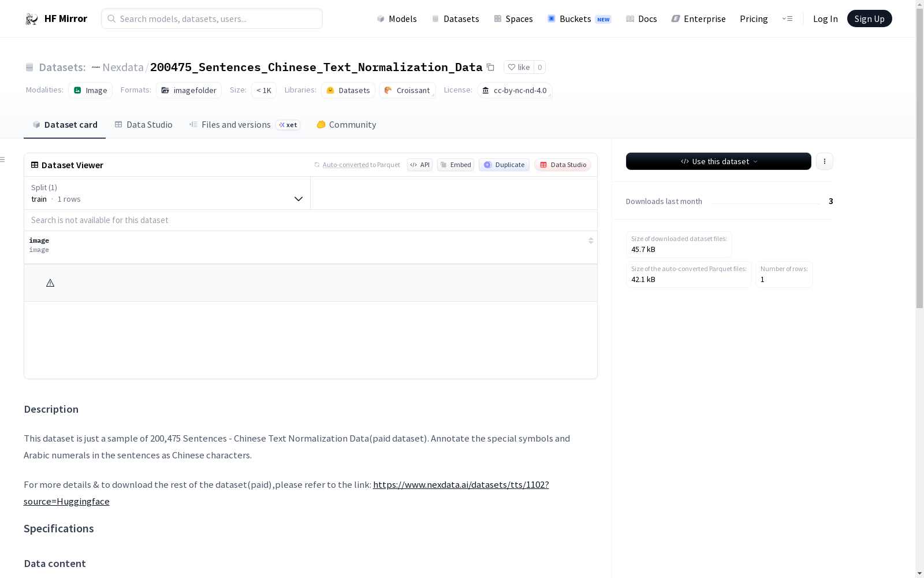Click the Nexdata organization link
Image resolution: width=924 pixels, height=578 pixels.
point(122,67)
